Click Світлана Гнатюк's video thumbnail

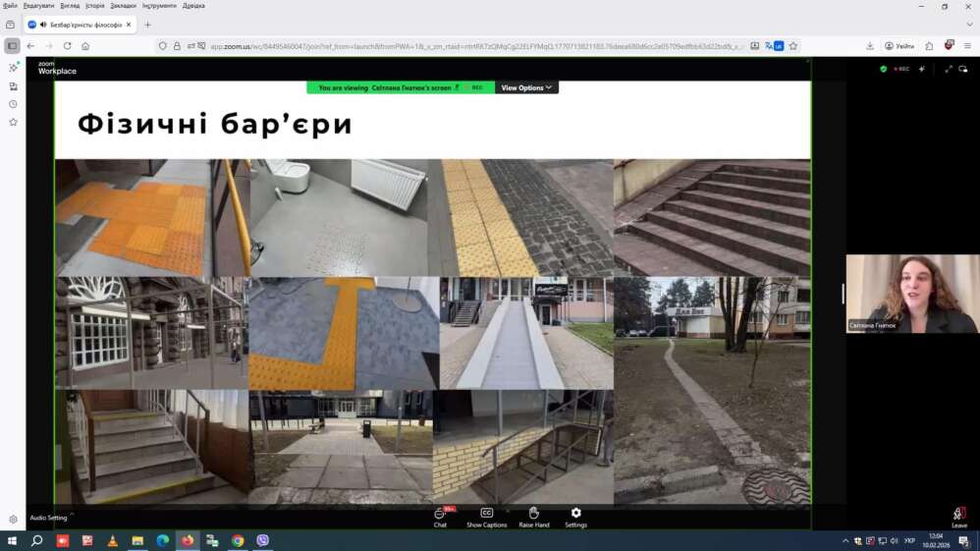(x=912, y=294)
